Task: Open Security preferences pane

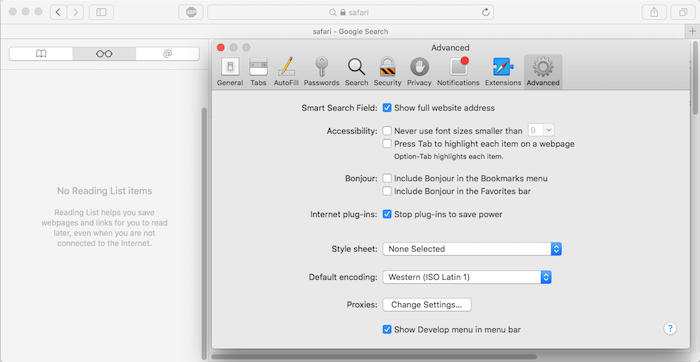Action: pyautogui.click(x=388, y=72)
